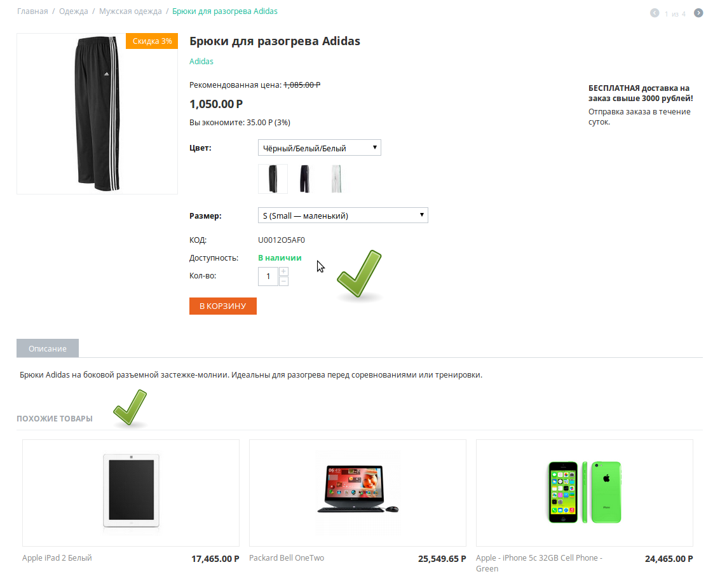Increase quantity with plus stepper
This screenshot has width=727, height=588.
point(283,271)
